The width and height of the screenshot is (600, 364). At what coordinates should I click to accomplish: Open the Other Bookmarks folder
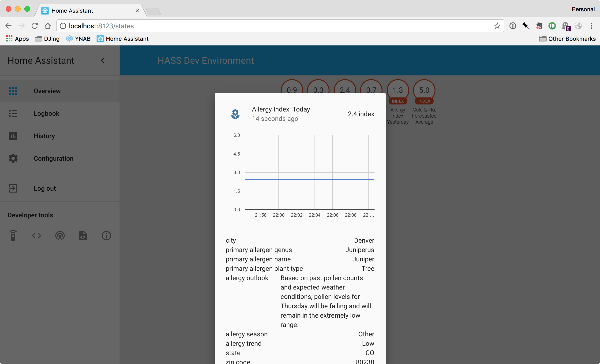(x=567, y=39)
